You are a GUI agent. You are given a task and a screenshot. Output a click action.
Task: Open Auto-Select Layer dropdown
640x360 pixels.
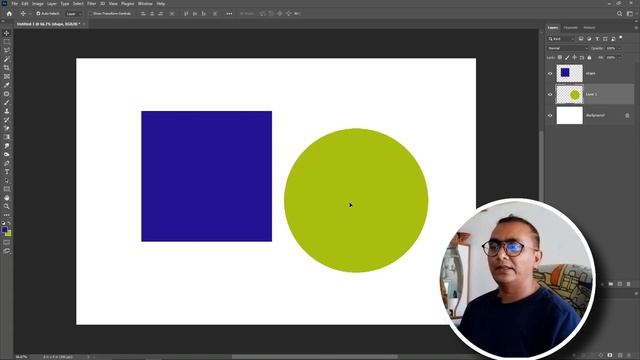(x=73, y=13)
